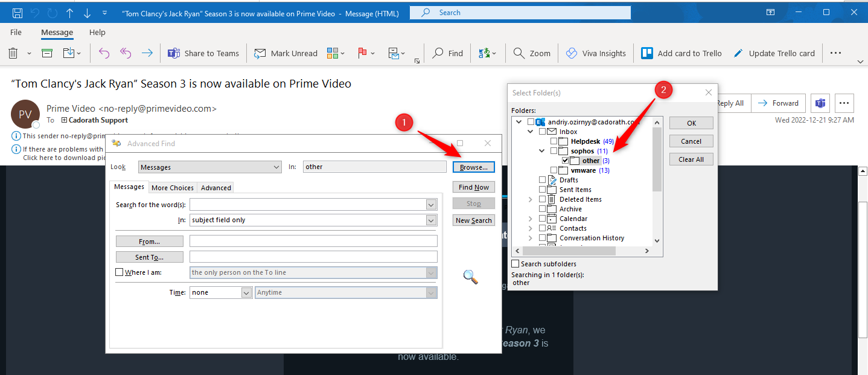Click OK in Select Folder dialog
868x375 pixels.
(x=691, y=123)
